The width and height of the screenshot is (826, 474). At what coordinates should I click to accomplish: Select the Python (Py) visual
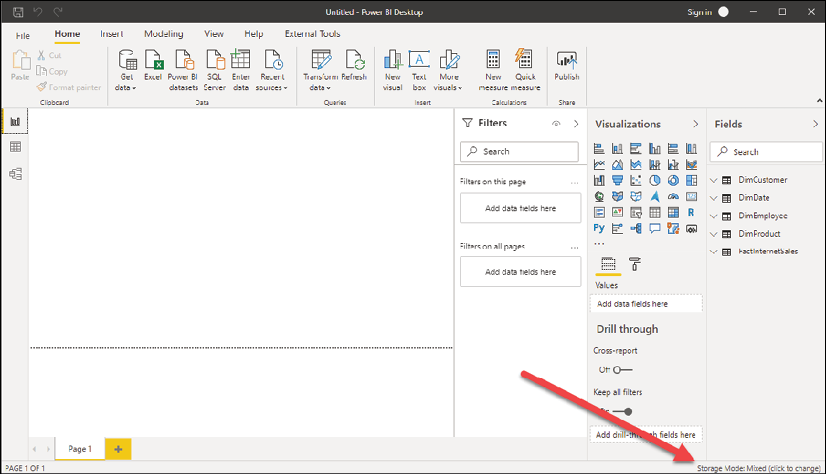click(x=599, y=229)
